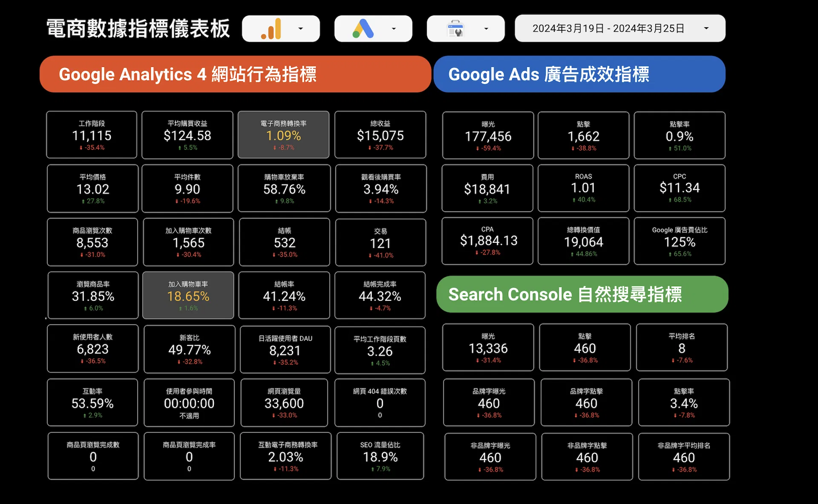
Task: Click the 使用者參與時間 00:00:00 scorecard
Action: pos(189,403)
